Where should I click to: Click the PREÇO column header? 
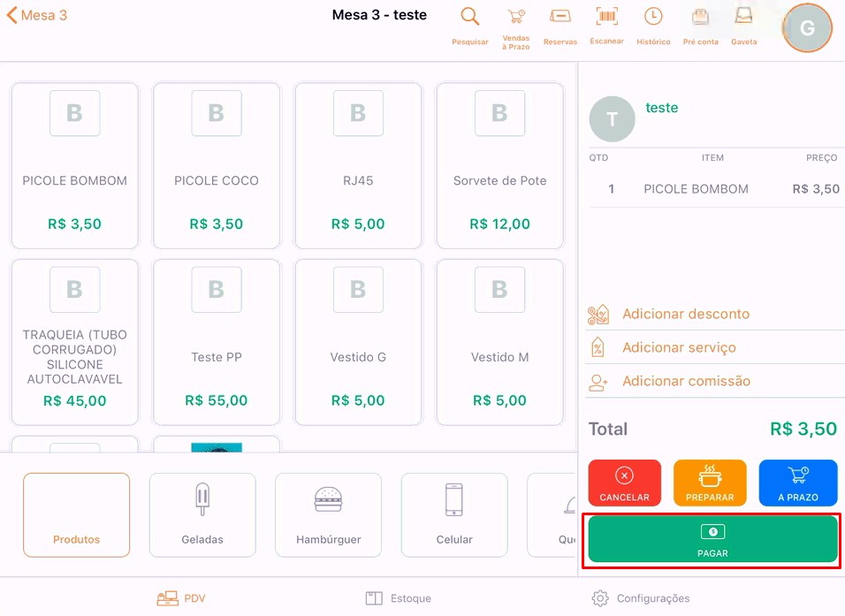tap(821, 158)
